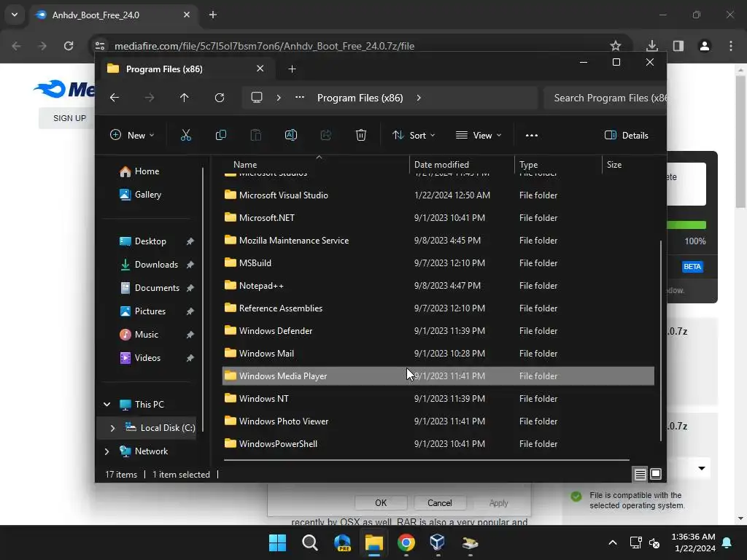This screenshot has width=747, height=560.
Task: Click the Explorer back arrow
Action: click(115, 98)
